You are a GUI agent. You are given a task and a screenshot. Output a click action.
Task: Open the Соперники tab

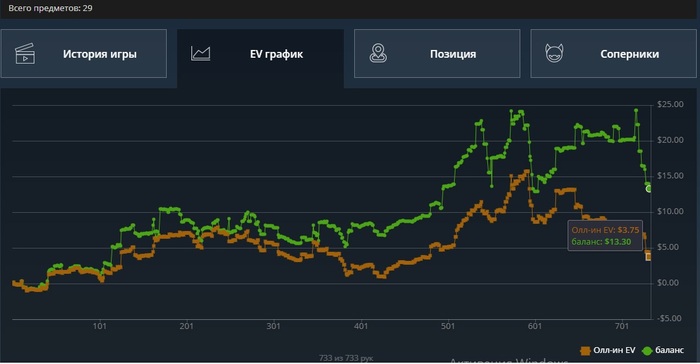[613, 54]
